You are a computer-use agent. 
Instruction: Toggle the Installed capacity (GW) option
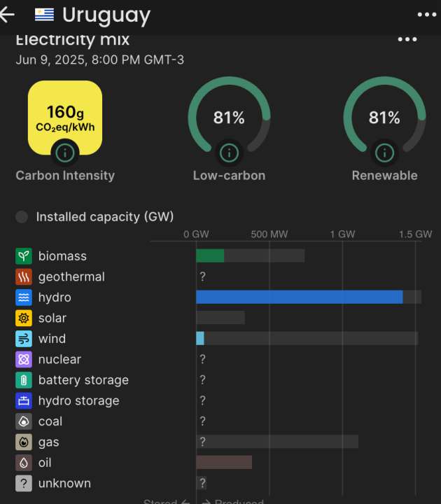tap(22, 217)
